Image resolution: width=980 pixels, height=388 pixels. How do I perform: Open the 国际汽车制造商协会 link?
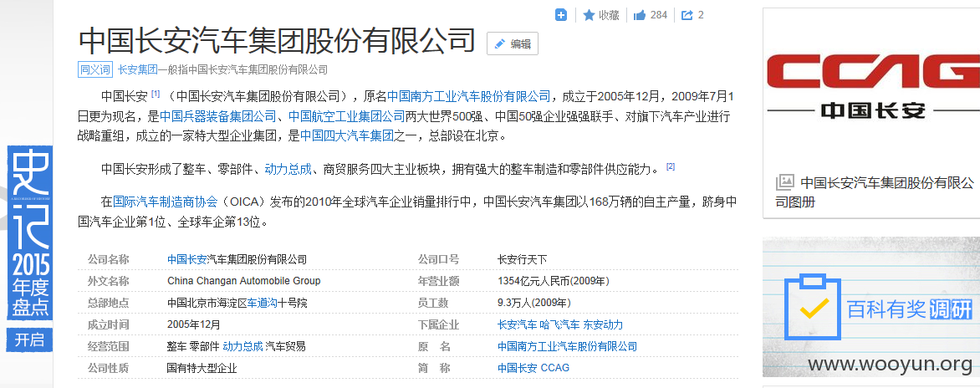click(165, 202)
